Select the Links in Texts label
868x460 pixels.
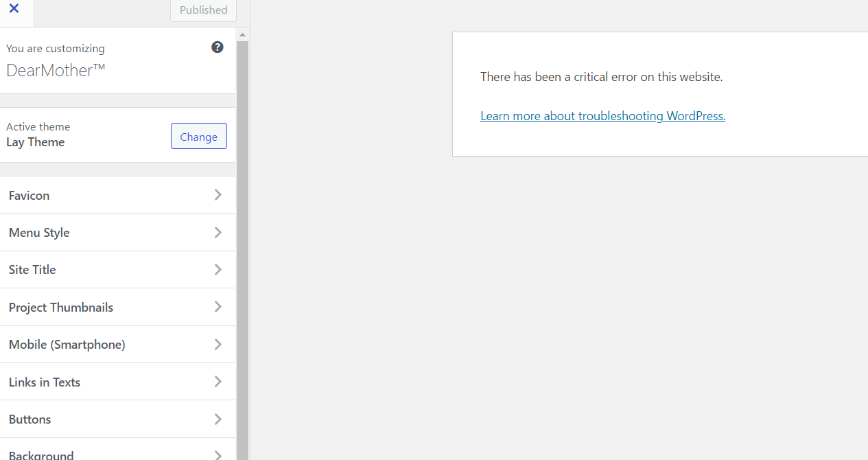pos(45,382)
